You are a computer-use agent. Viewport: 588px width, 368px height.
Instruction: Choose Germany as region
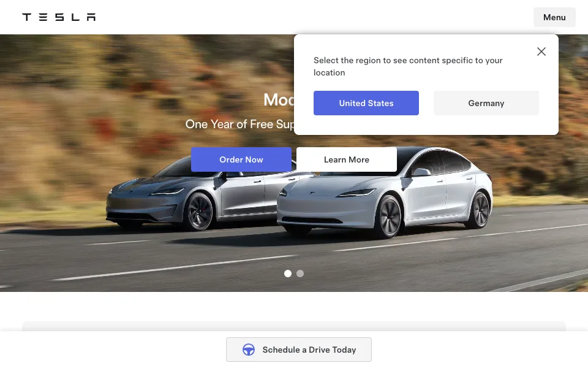click(x=486, y=103)
